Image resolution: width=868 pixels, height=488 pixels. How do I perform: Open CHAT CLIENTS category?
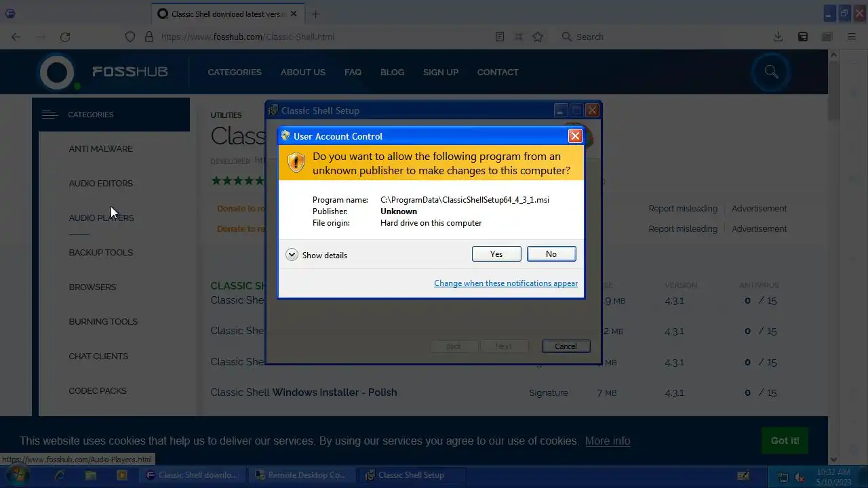pyautogui.click(x=98, y=356)
